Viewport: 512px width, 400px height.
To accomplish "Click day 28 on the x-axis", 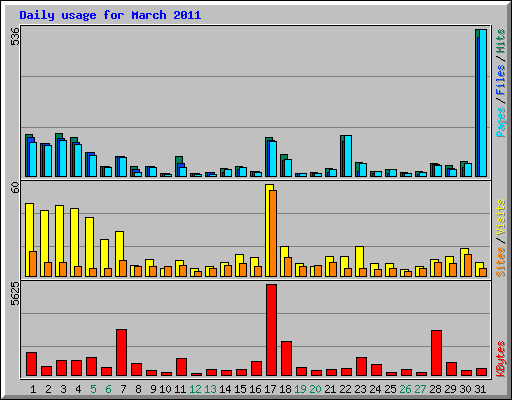I will click(x=435, y=389).
